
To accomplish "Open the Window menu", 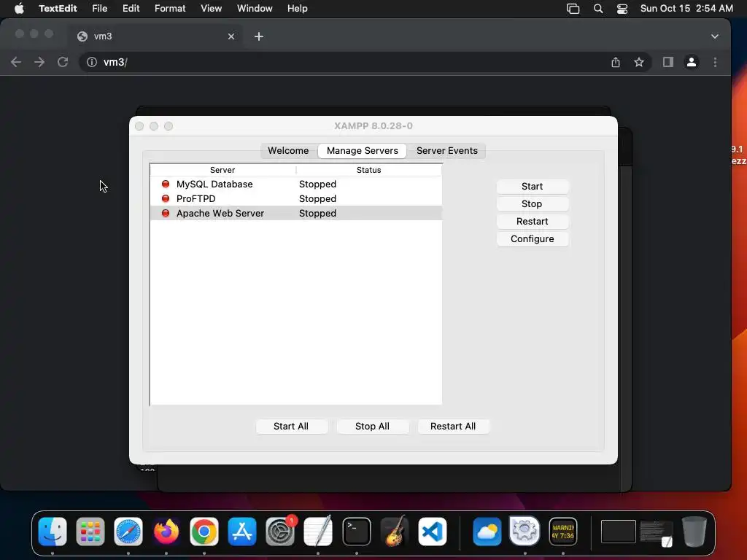I will click(x=255, y=9).
